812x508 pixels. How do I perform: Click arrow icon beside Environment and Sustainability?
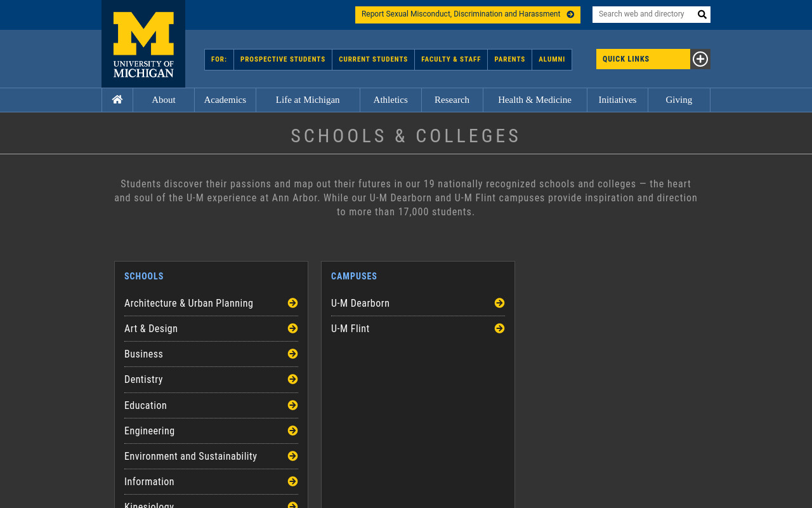point(292,456)
